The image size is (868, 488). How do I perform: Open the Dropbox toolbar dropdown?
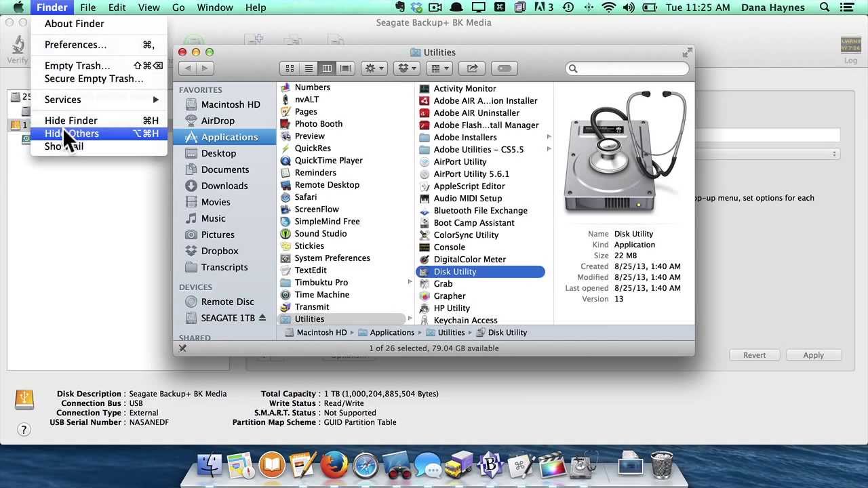[x=408, y=68]
